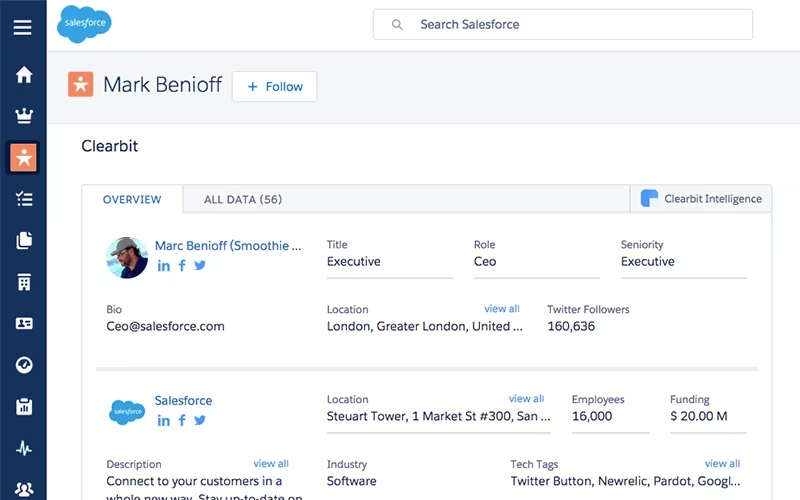This screenshot has height=500, width=800.
Task: Open Contacts card icon in sidebar
Action: (23, 323)
